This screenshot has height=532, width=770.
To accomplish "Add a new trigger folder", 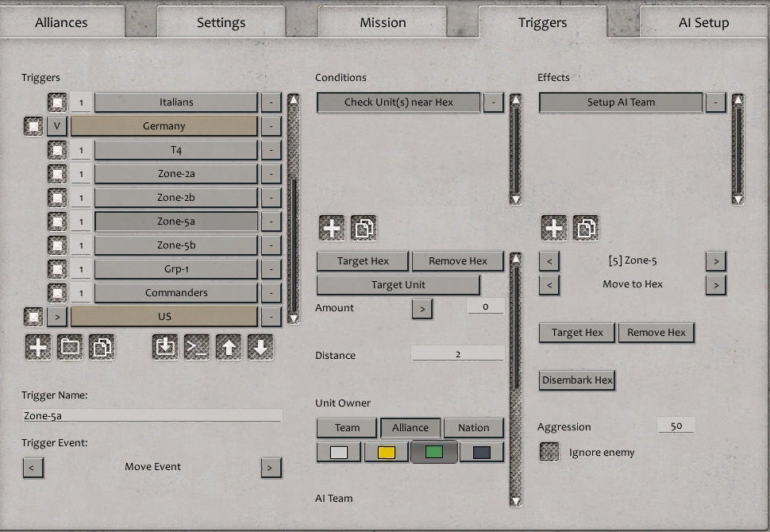I will point(70,347).
